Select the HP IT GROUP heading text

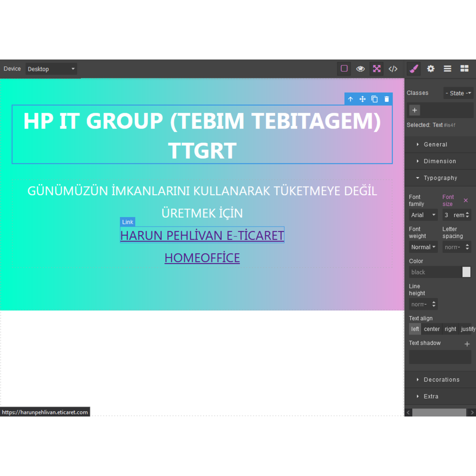click(x=202, y=135)
